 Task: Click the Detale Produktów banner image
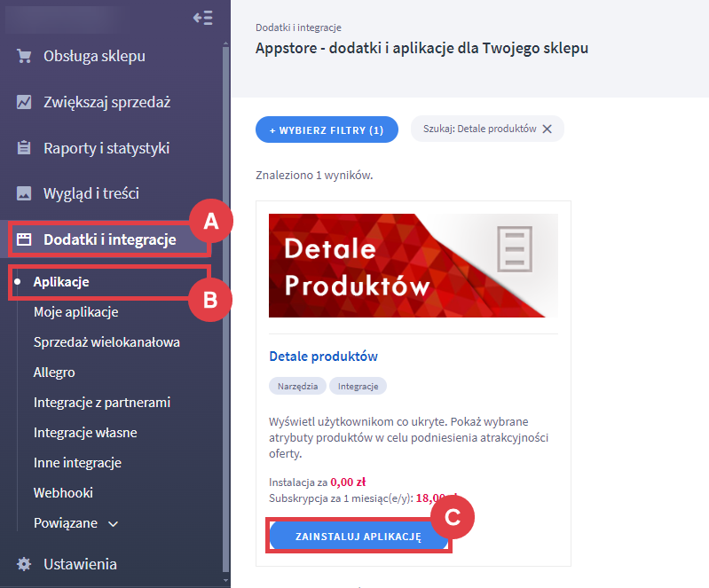click(x=413, y=265)
